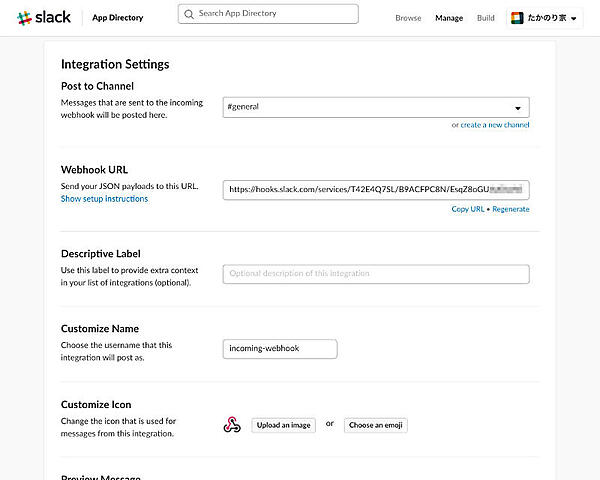Open the Browse menu
Screen dimensions: 600x480
click(x=408, y=18)
